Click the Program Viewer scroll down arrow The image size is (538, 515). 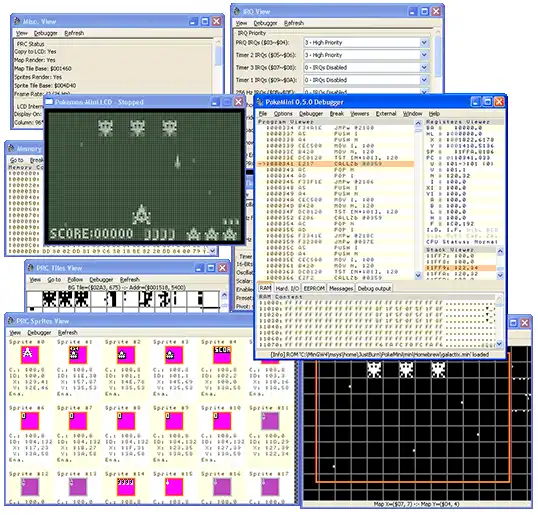pyautogui.click(x=418, y=275)
